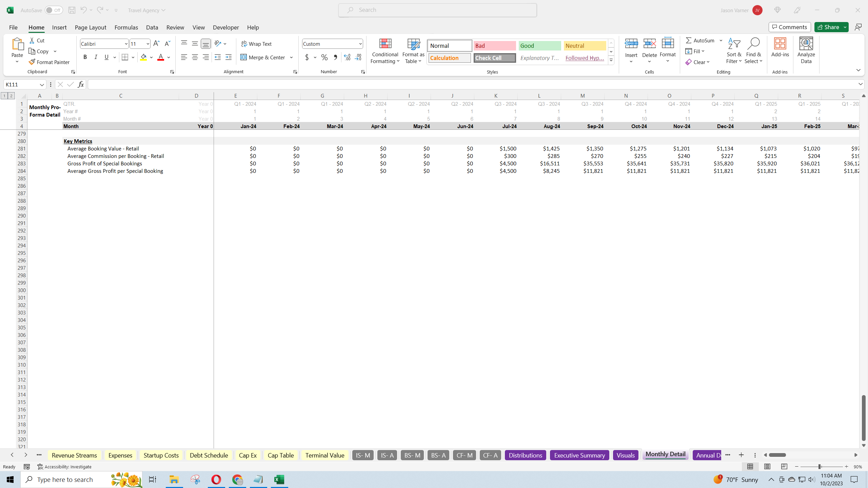868x488 pixels.
Task: Click the vertical scrollbar thumb
Action: [x=864, y=418]
